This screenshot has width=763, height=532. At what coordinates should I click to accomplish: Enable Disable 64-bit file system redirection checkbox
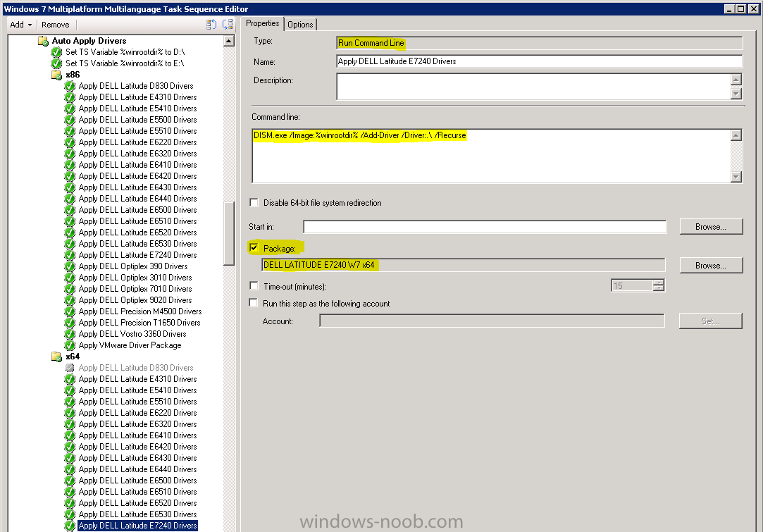coord(254,202)
